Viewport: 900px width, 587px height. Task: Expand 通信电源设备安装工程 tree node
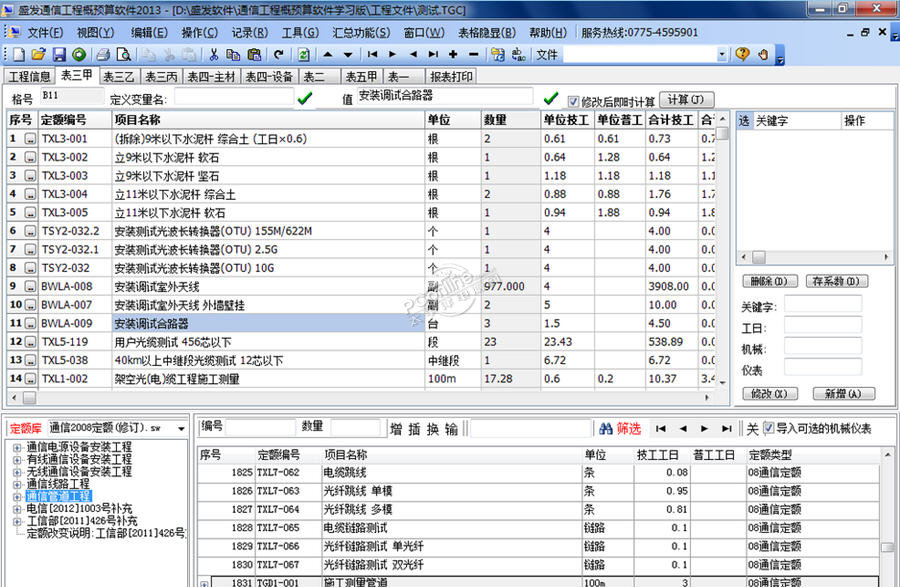tap(17, 447)
